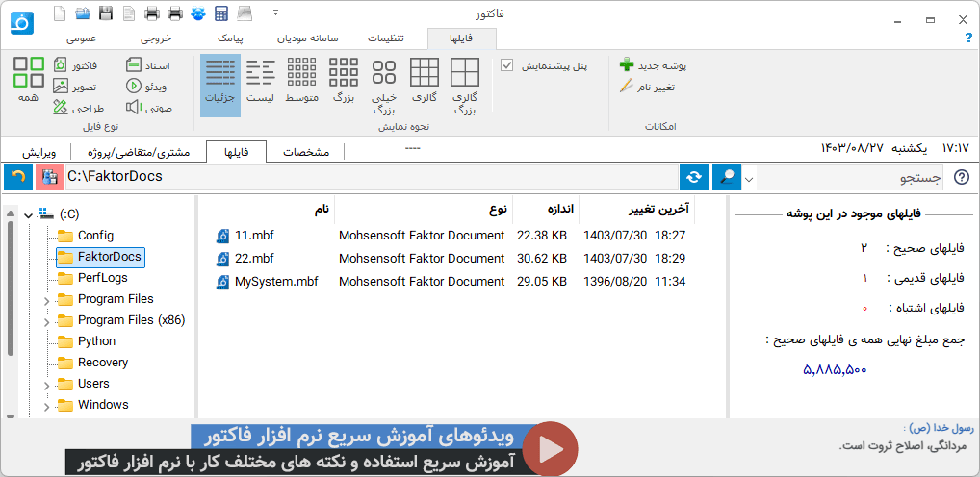Select the همه (all) file type filter

click(29, 80)
